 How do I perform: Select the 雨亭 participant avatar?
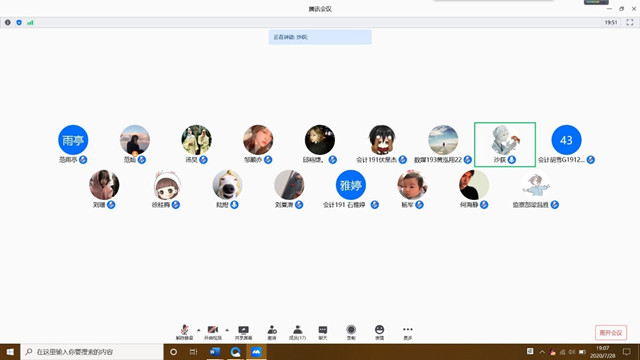click(73, 140)
